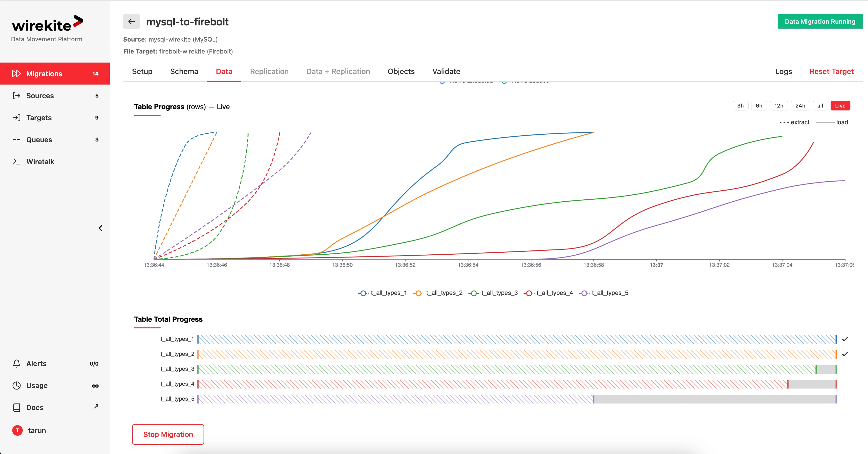The image size is (868, 454).
Task: Toggle t_all_types_1 legend series
Action: click(382, 293)
